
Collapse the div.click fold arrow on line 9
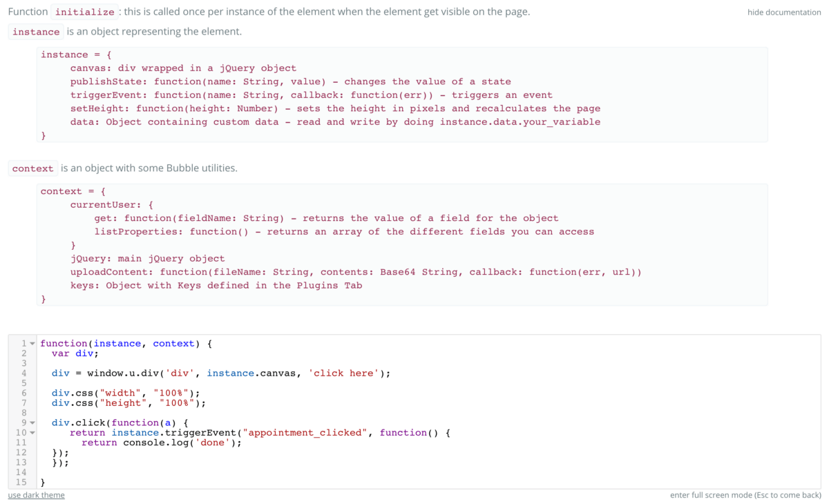(32, 423)
